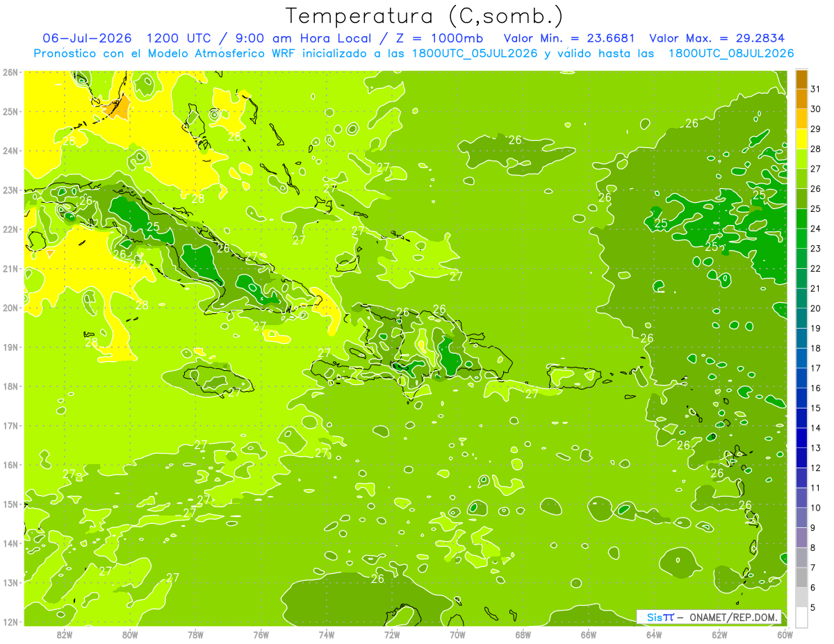Click latitude axis label "26N"
The image size is (834, 644).
coord(10,72)
